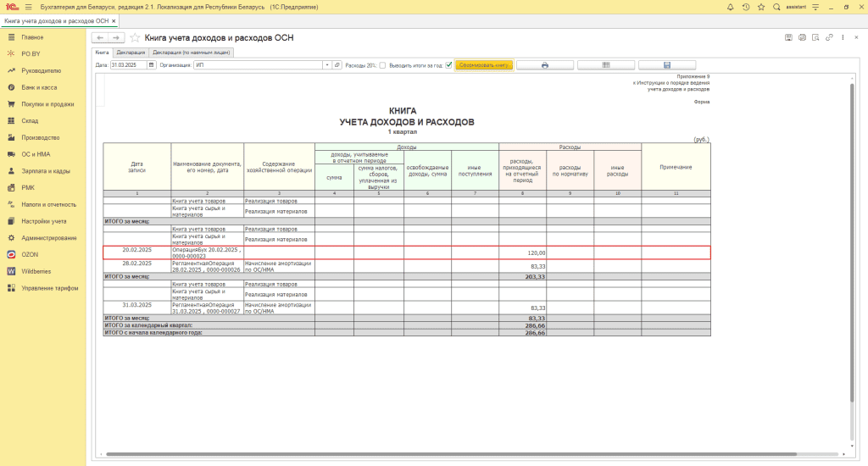Viewport: 868px width, 466px height.
Task: Enable the Расходы 20% checkbox
Action: point(382,65)
